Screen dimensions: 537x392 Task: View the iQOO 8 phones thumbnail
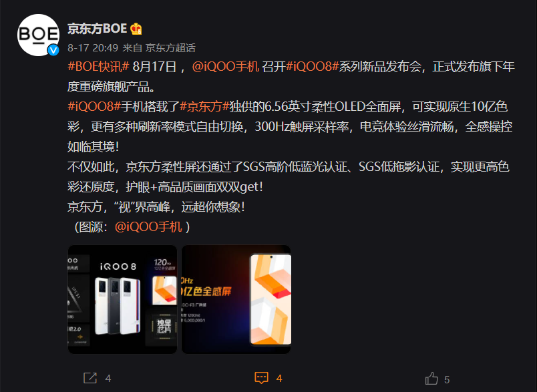point(123,299)
